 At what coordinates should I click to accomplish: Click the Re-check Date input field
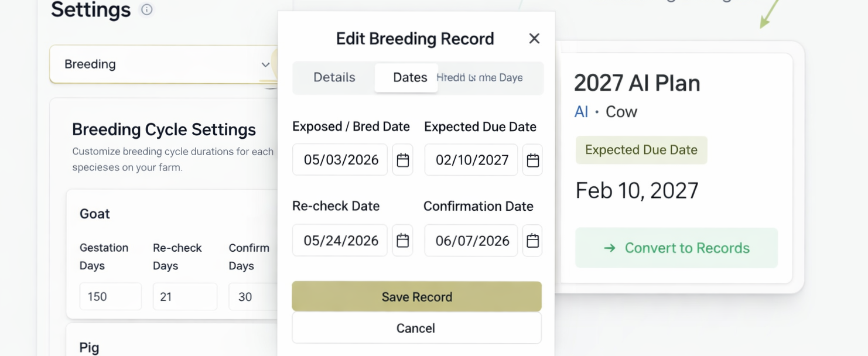click(x=340, y=240)
